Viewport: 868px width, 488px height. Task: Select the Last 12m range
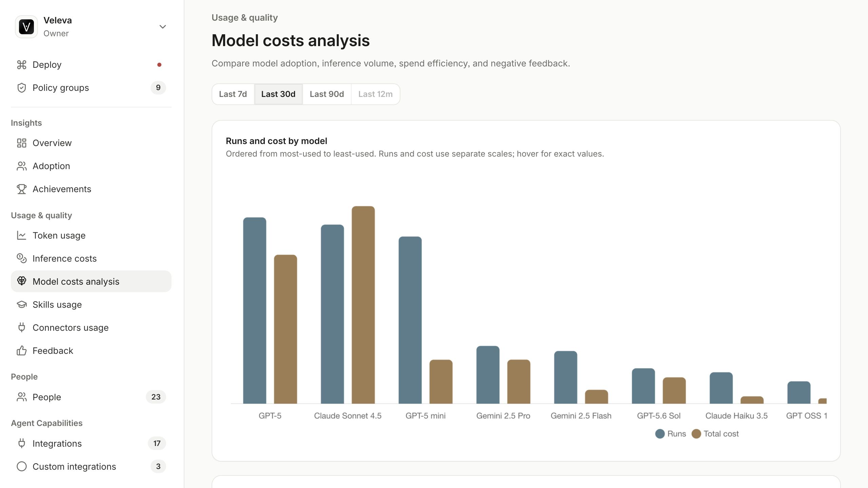[x=375, y=94]
